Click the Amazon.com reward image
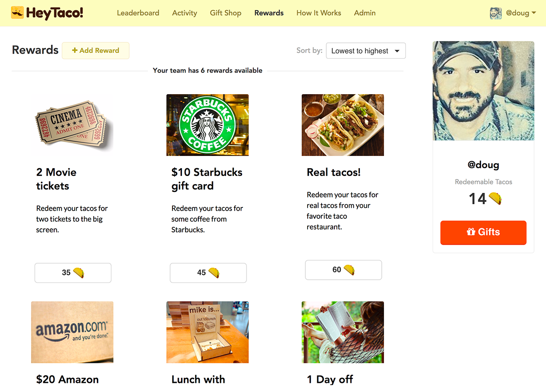The width and height of the screenshot is (546, 392). 72,332
